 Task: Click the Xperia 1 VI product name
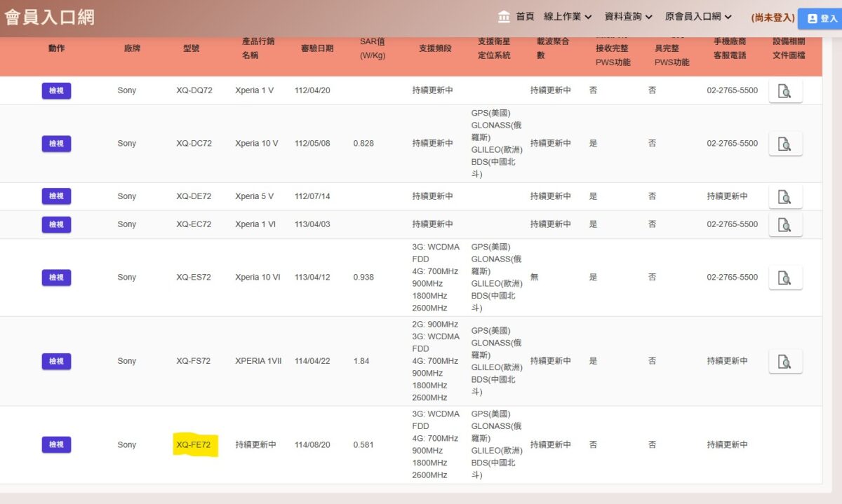pos(255,224)
